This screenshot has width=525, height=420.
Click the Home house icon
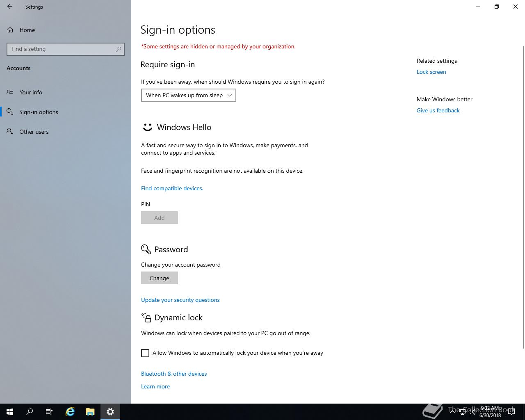click(10, 30)
